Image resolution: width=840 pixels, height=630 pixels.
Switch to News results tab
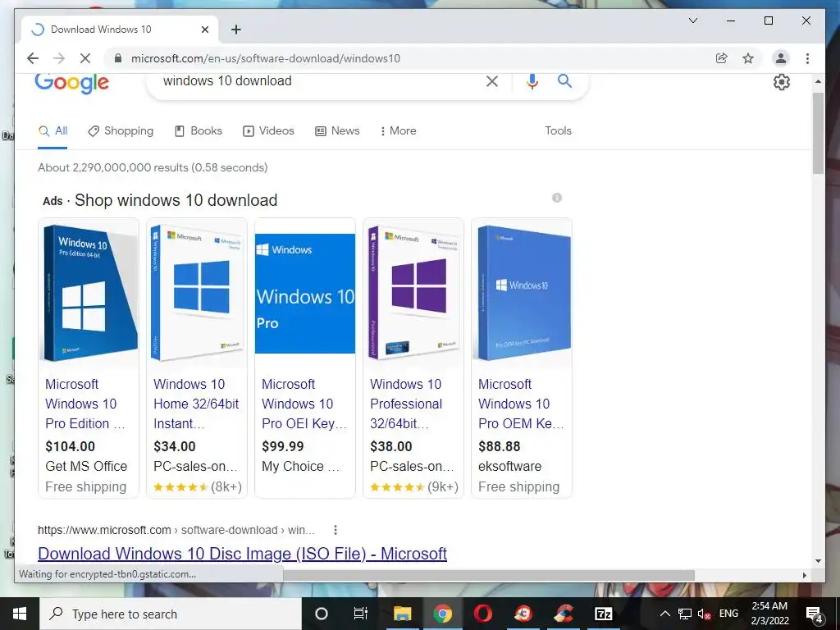(x=337, y=130)
